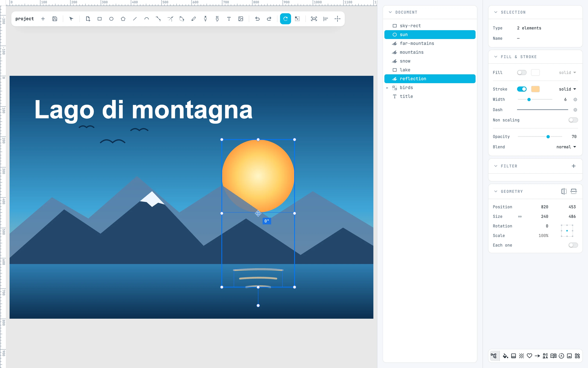Toggle the size proportion lock link
588x368 pixels.
click(520, 216)
